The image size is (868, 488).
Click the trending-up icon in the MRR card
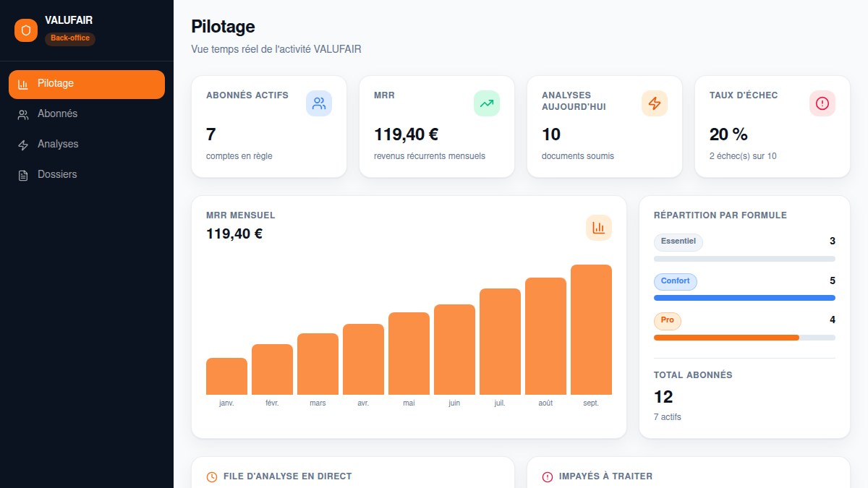[487, 103]
